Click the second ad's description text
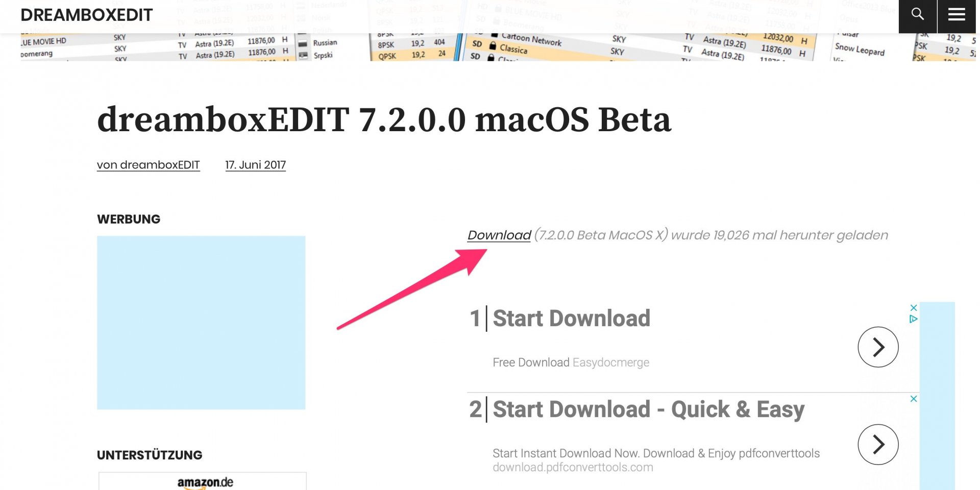The width and height of the screenshot is (980, 490). pos(656,453)
